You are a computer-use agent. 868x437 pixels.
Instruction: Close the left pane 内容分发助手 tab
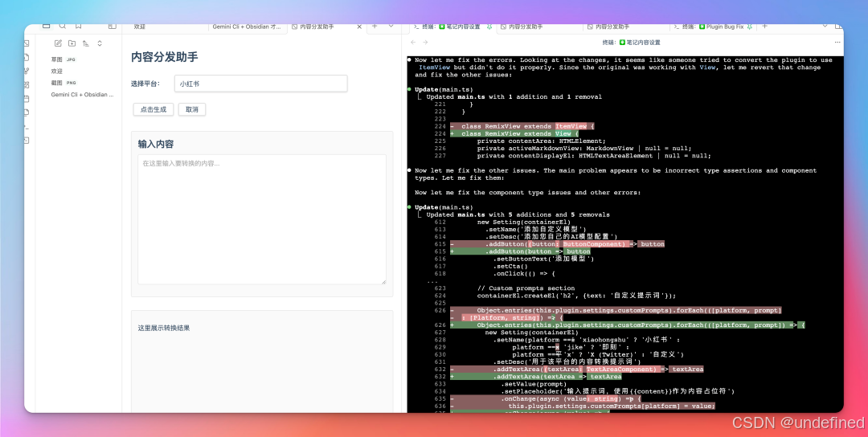[x=359, y=27]
